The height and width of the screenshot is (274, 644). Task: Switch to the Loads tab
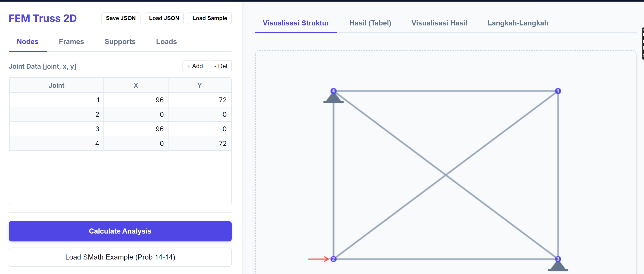tap(166, 41)
